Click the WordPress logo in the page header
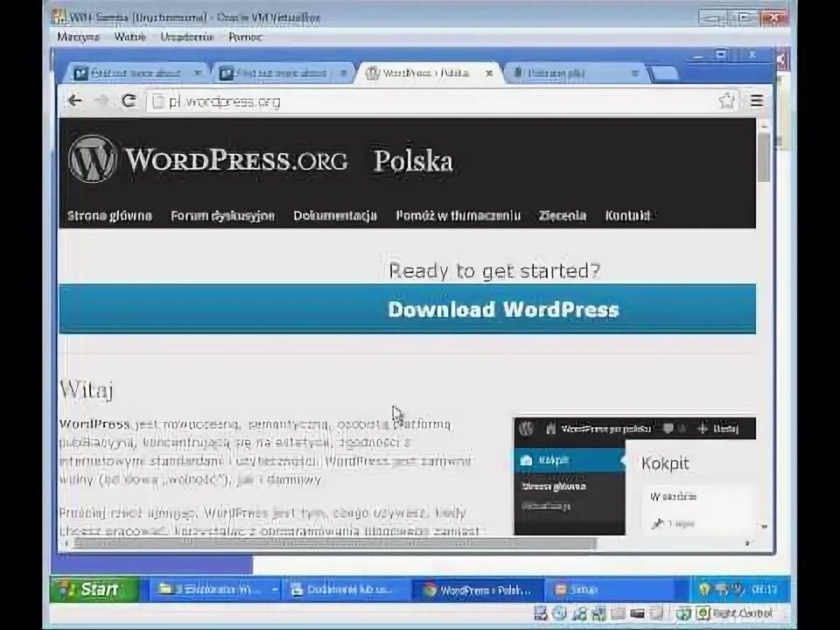 pos(93,158)
